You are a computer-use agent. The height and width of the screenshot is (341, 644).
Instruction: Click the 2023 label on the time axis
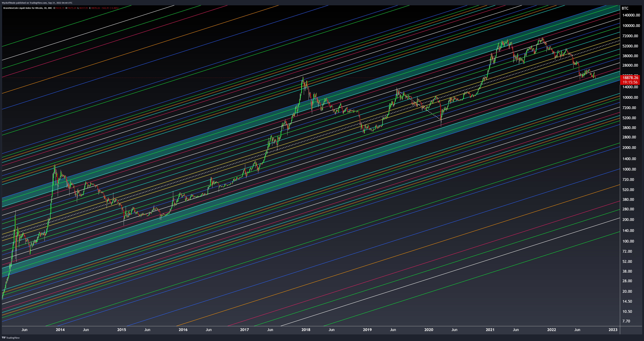[613, 329]
